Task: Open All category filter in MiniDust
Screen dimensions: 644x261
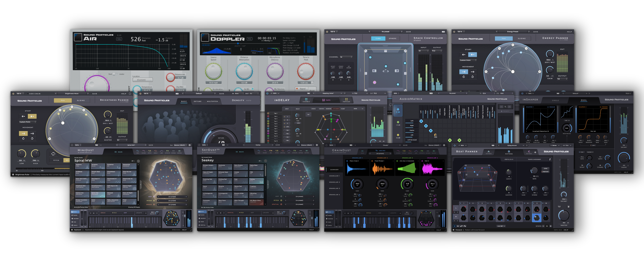Action: (x=133, y=161)
